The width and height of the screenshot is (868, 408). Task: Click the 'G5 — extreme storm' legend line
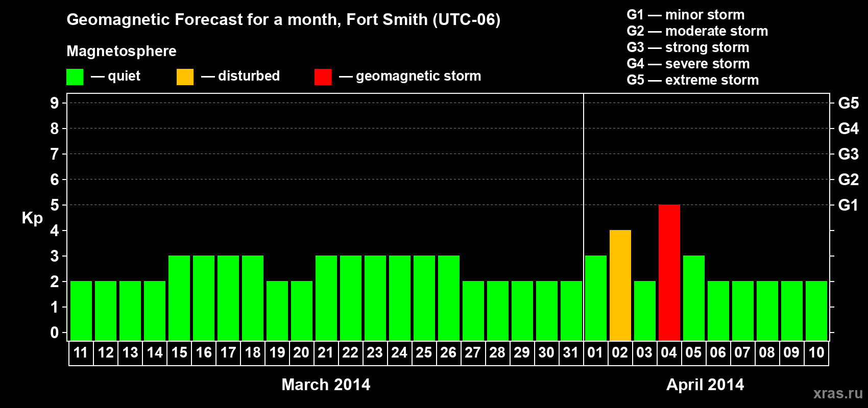pos(693,80)
